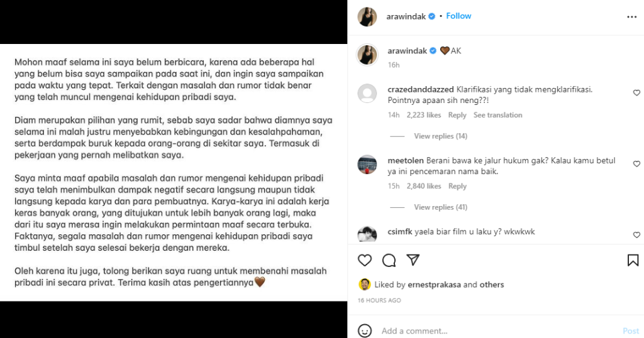Open emoji picker smiley icon
This screenshot has height=338, width=644.
[x=364, y=330]
